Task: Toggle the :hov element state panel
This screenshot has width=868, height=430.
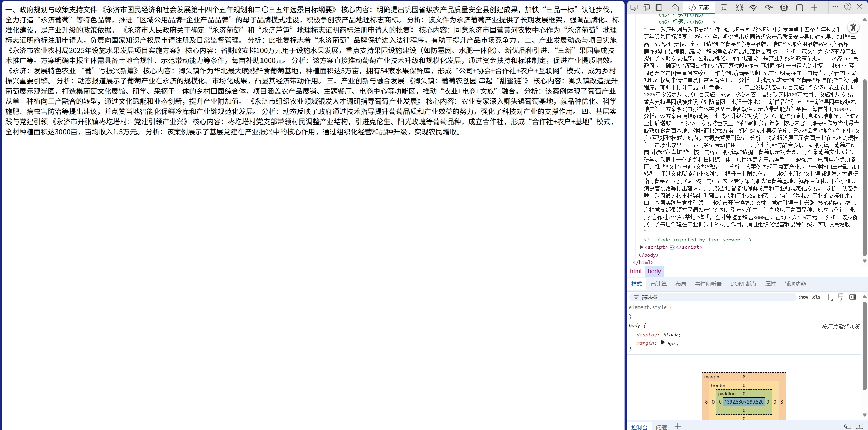Action: pos(803,297)
